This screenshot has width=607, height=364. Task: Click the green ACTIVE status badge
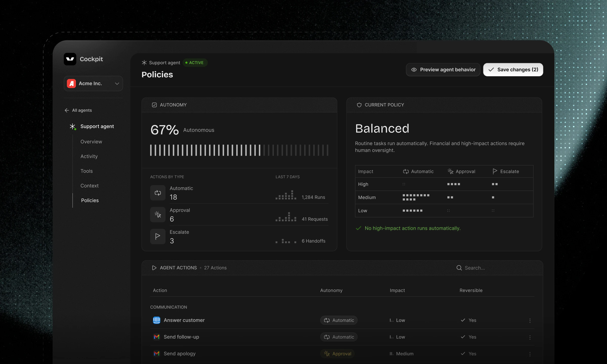(x=195, y=62)
